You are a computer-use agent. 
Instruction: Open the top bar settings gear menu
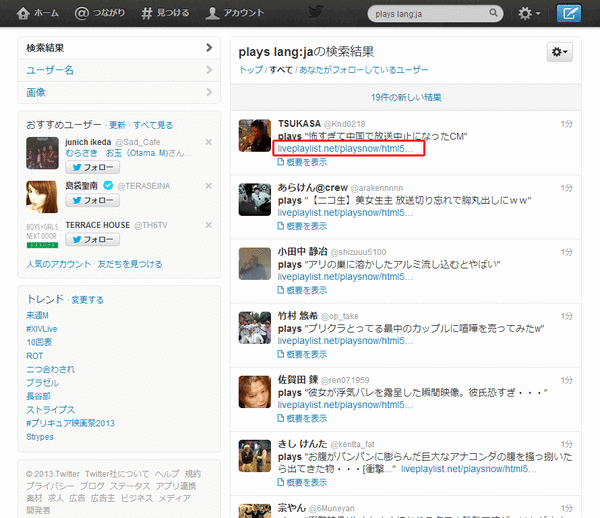click(x=529, y=13)
